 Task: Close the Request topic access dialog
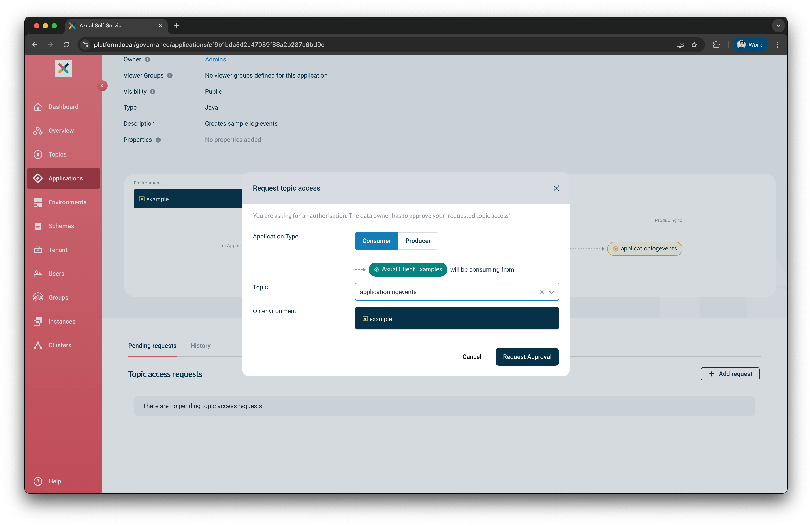tap(556, 188)
